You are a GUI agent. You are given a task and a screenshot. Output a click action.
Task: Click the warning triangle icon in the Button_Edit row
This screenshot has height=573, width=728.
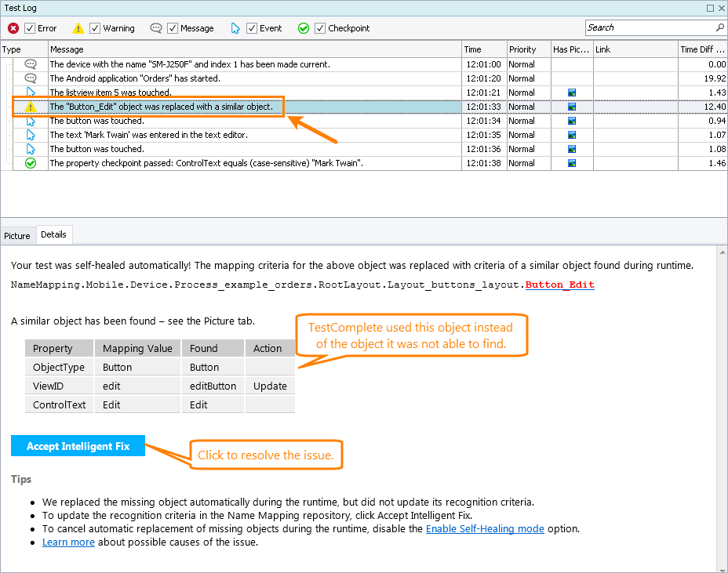[31, 107]
